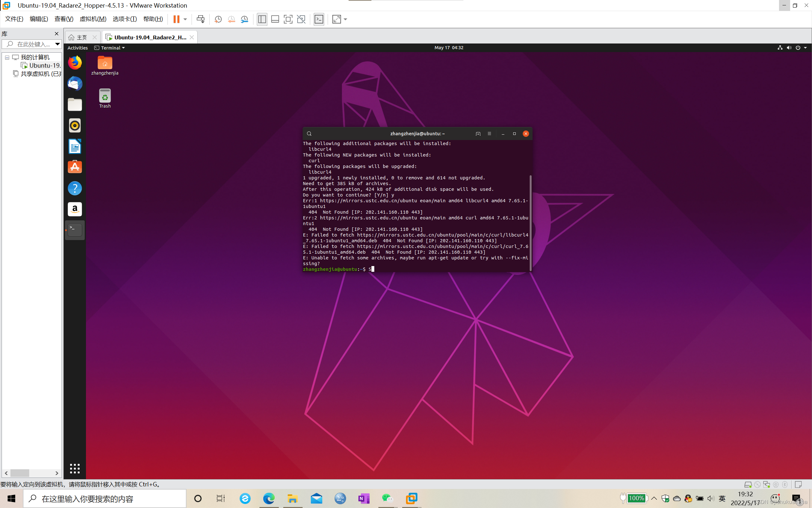Enter full screen mode
This screenshot has width=812, height=508.
tap(288, 19)
